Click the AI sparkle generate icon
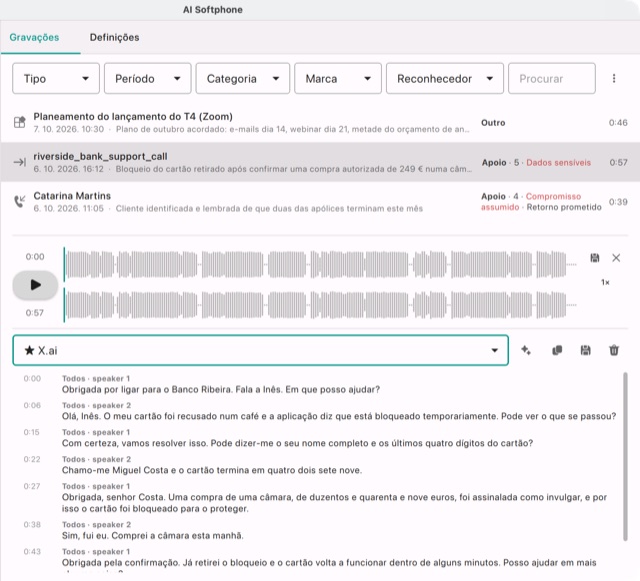 (x=526, y=350)
